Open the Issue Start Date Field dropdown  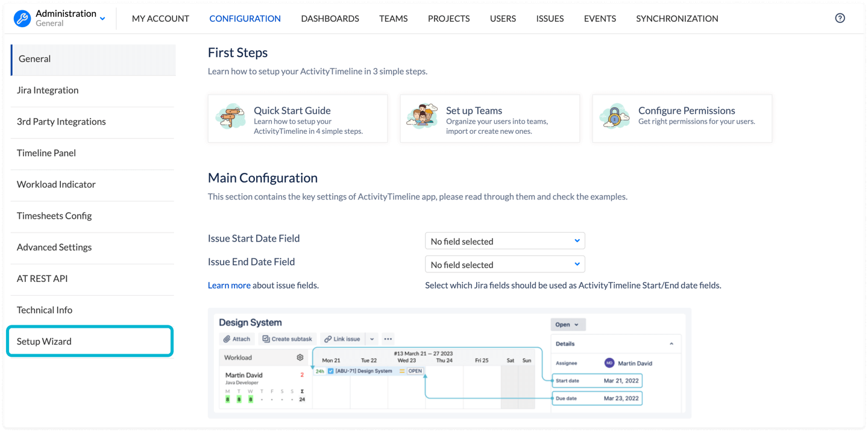505,241
